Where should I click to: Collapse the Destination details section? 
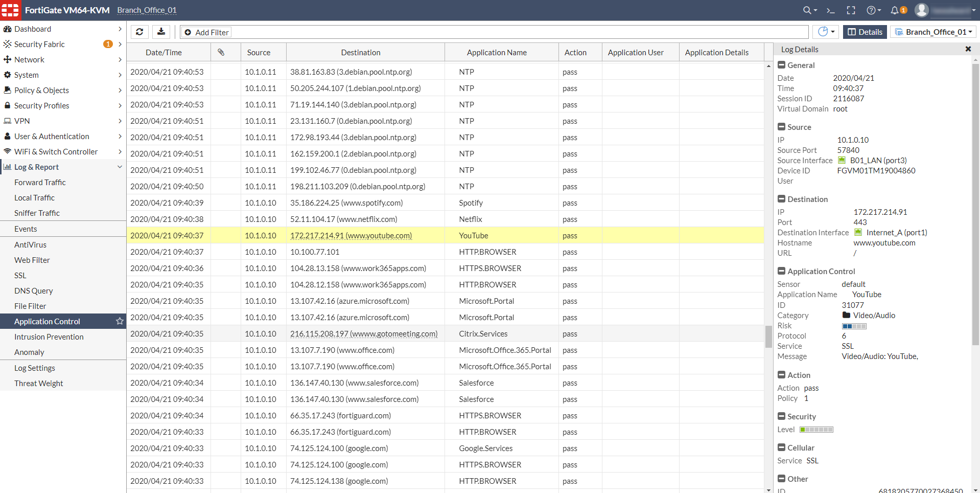click(781, 199)
